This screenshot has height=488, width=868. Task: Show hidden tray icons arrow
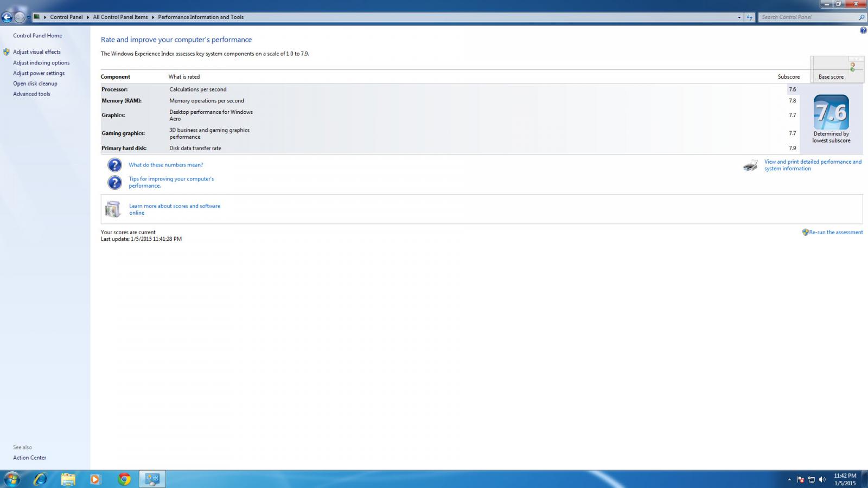(789, 480)
